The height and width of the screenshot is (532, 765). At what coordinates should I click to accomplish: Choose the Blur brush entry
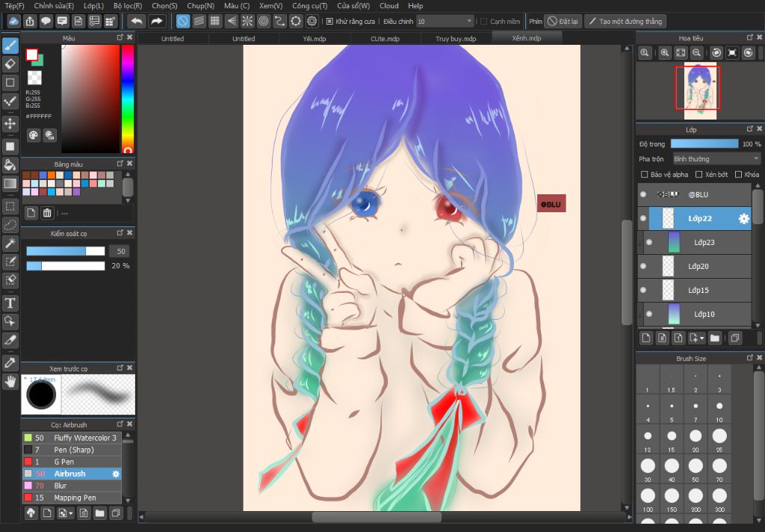[72, 486]
